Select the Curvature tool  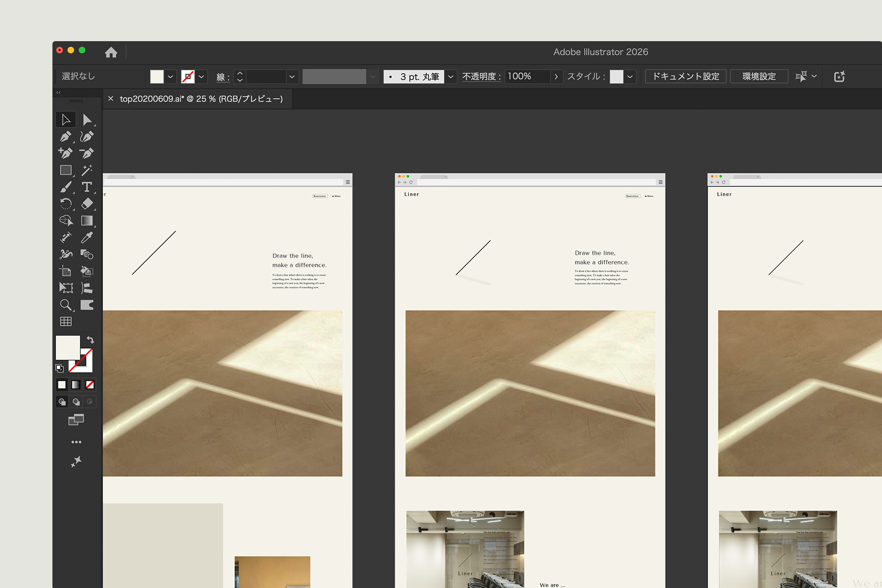[87, 137]
